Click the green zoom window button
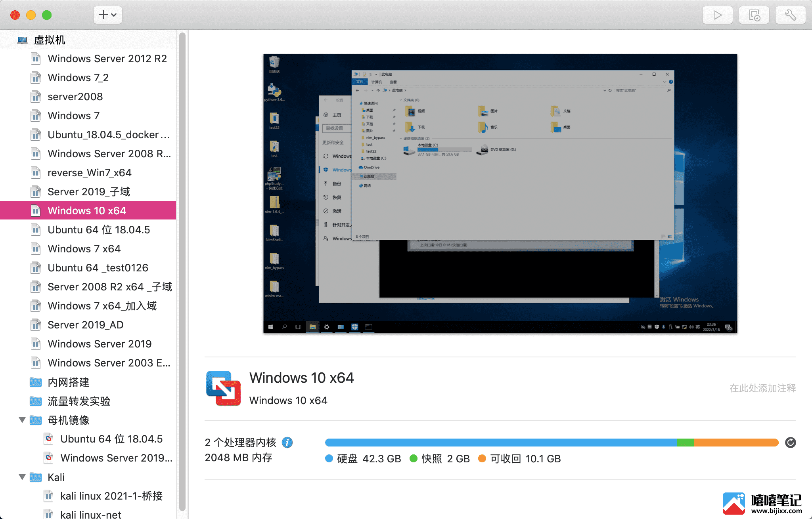 (x=47, y=15)
